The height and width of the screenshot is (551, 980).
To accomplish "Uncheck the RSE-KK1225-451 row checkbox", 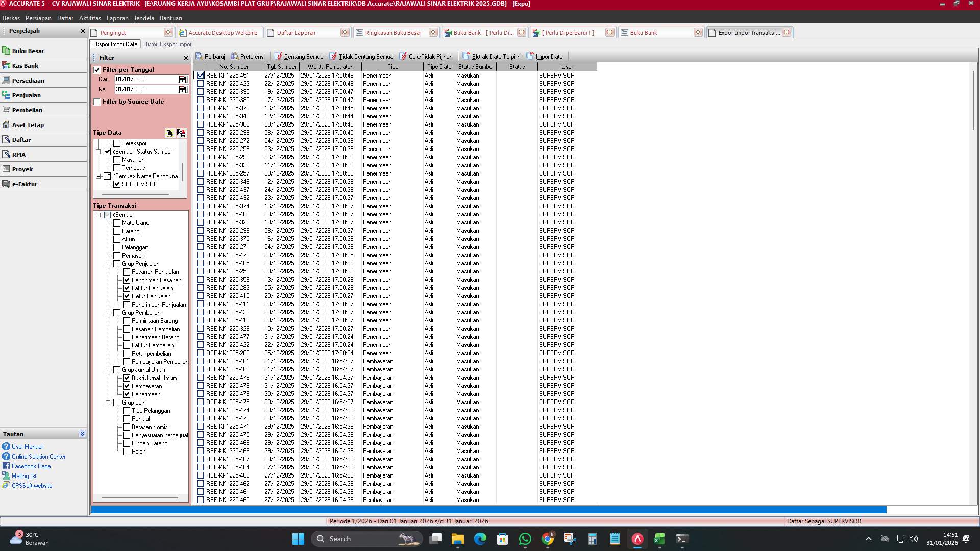I will [x=200, y=75].
